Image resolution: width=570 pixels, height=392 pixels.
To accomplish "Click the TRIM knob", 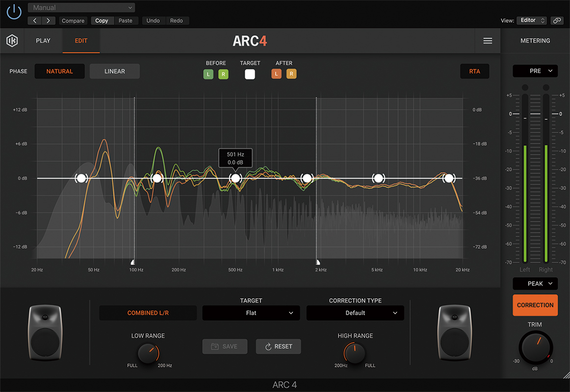I will (x=536, y=347).
